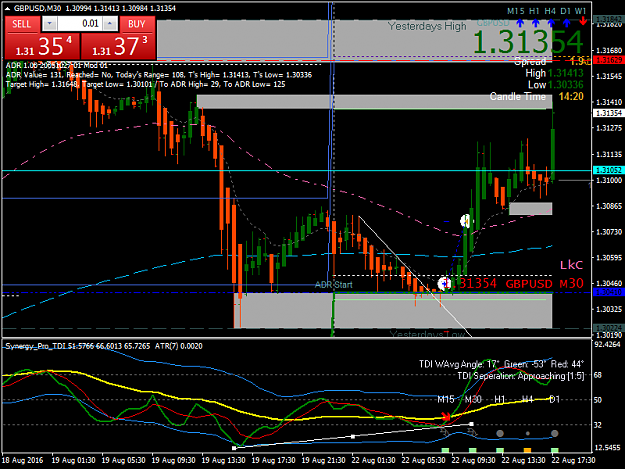The image size is (625, 469).
Task: Click the red GBPUSD M30 chart label
Action: pyautogui.click(x=544, y=284)
